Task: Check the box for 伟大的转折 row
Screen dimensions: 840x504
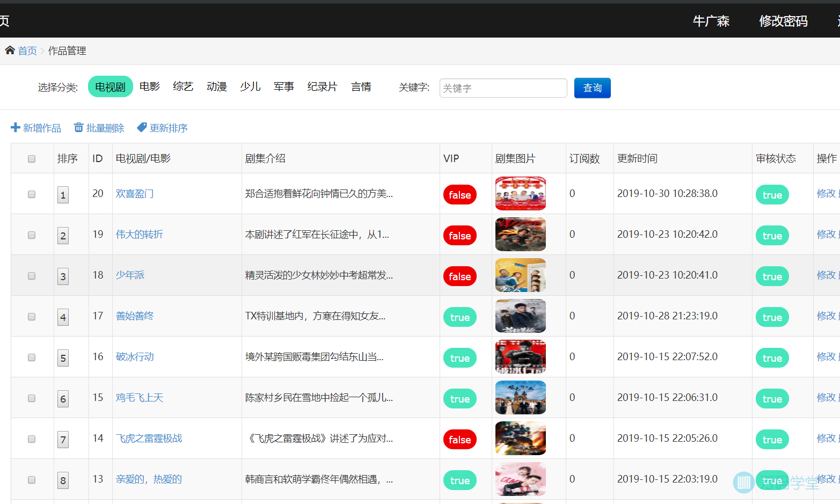Action: [32, 235]
